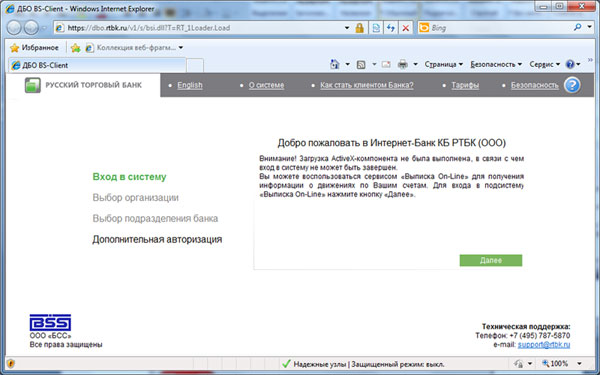
Task: Expand the command bar overflow chevron
Action: tap(590, 60)
